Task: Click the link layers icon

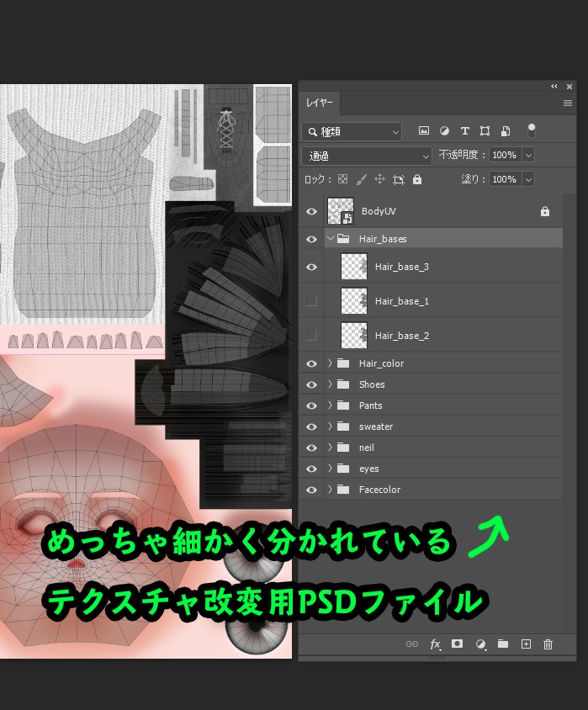Action: 412,644
